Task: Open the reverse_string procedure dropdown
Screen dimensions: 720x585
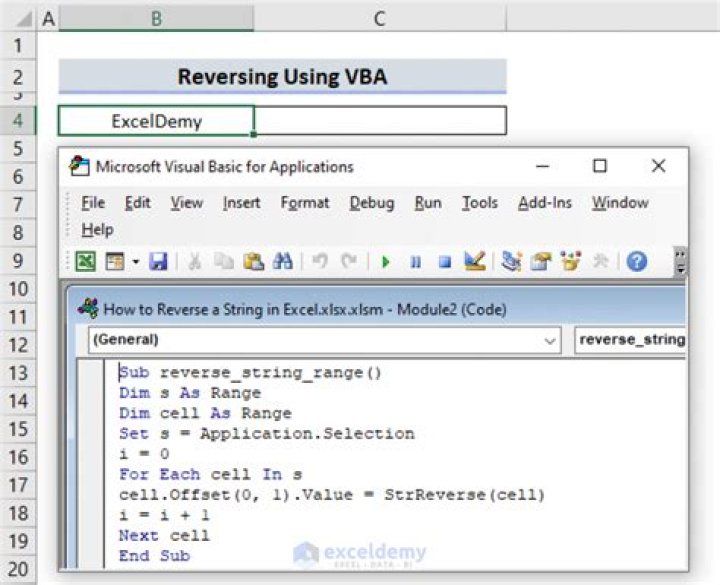Action: click(631, 340)
